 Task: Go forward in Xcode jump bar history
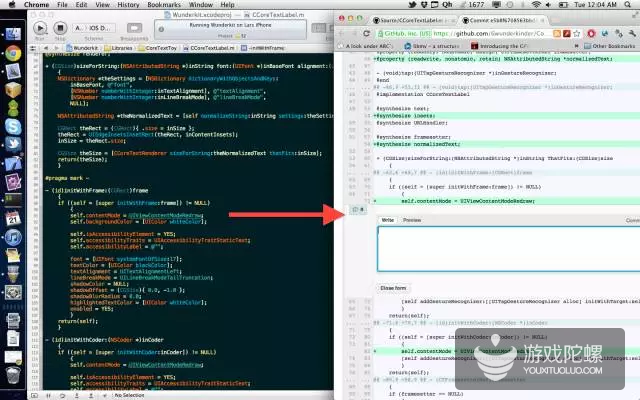click(56, 48)
